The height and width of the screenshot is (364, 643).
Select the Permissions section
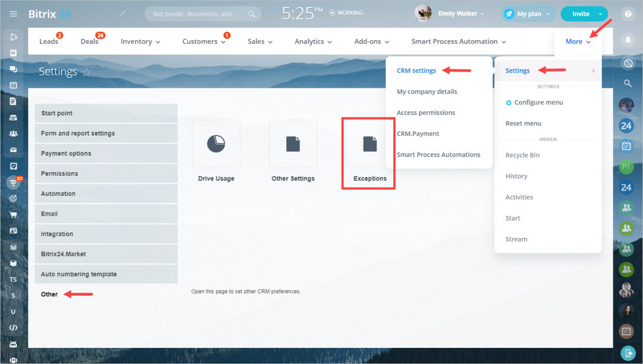coord(106,174)
